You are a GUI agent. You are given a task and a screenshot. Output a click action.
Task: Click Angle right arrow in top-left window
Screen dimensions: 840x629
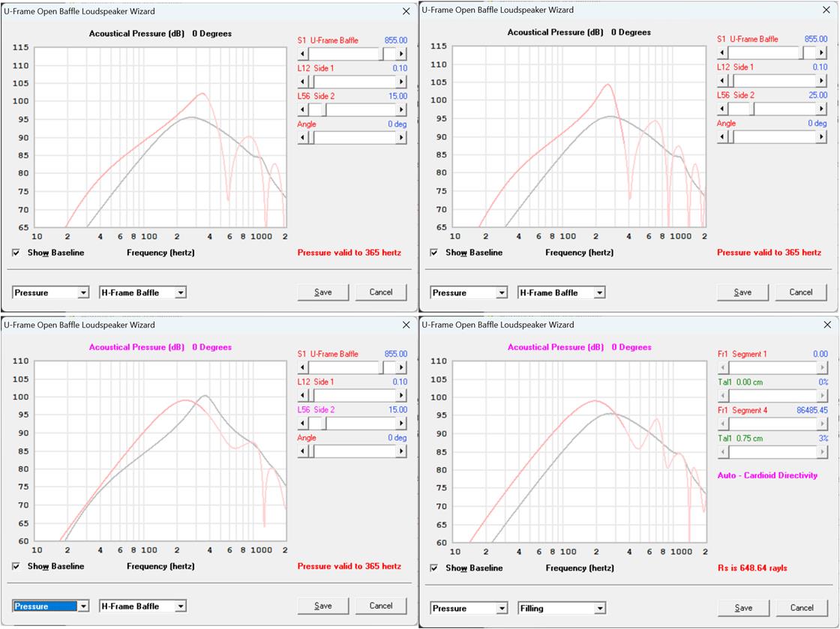click(x=401, y=137)
